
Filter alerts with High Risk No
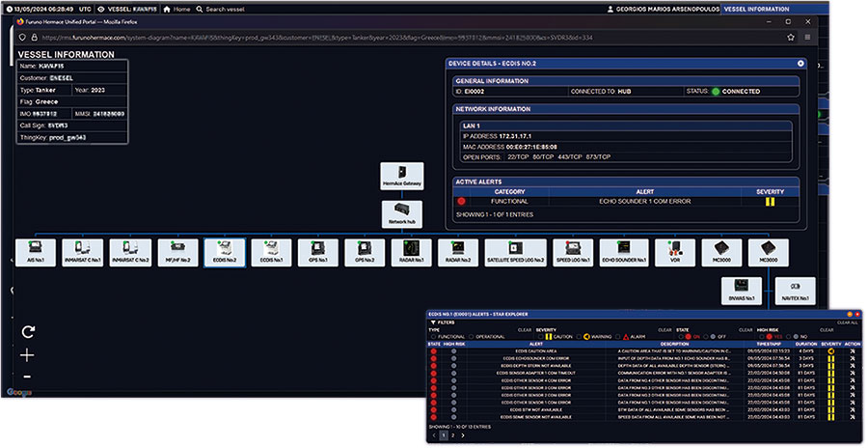point(788,337)
